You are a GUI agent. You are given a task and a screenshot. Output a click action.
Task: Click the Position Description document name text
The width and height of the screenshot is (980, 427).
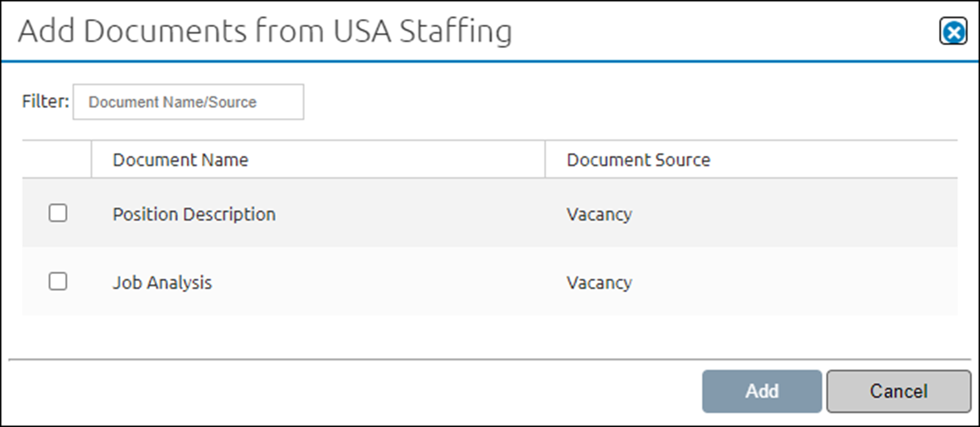(194, 213)
